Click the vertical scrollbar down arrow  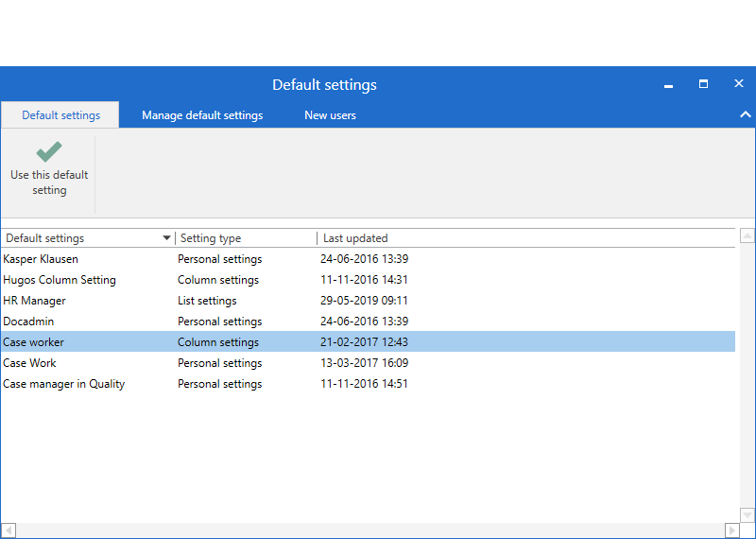(x=747, y=514)
